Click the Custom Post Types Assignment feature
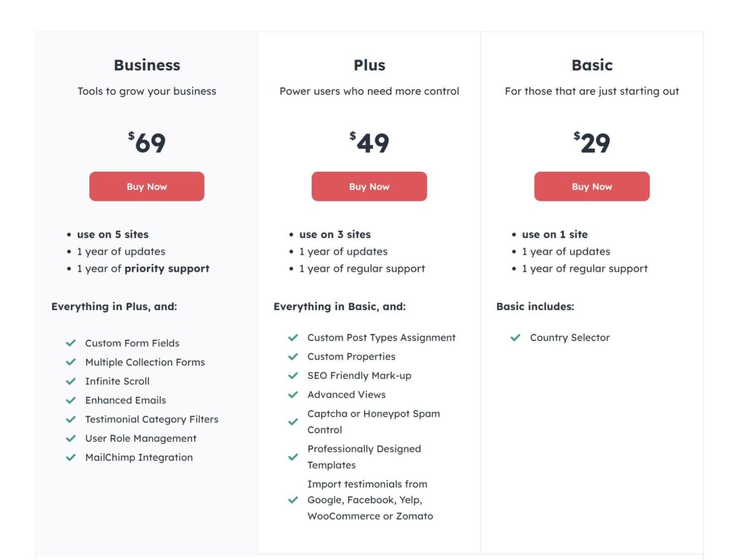The image size is (741, 560). [x=381, y=338]
